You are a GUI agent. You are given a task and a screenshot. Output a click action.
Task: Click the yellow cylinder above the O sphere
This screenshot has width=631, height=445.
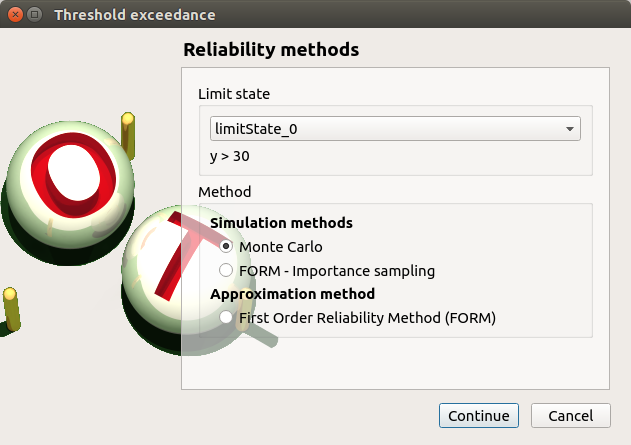tap(127, 128)
